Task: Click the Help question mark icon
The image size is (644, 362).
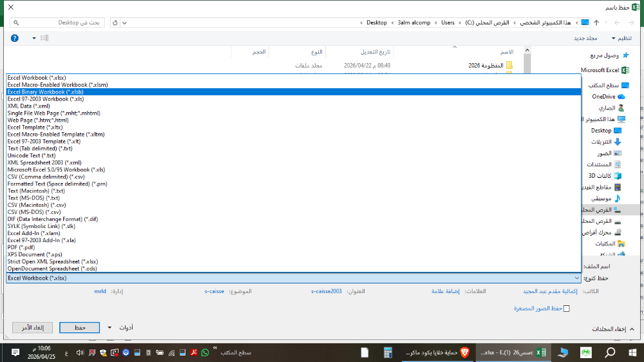Action: (15, 38)
